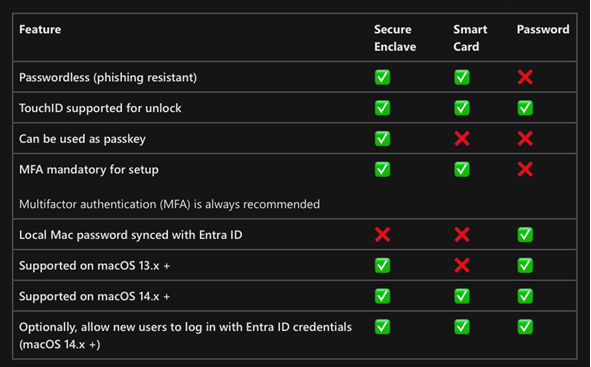Image resolution: width=591 pixels, height=367 pixels.
Task: Click the Secure Enclave column header
Action: [395, 38]
